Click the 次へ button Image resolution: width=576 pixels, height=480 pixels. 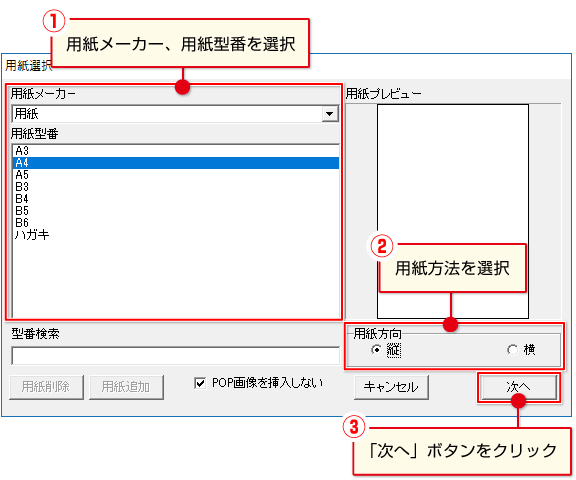[518, 387]
